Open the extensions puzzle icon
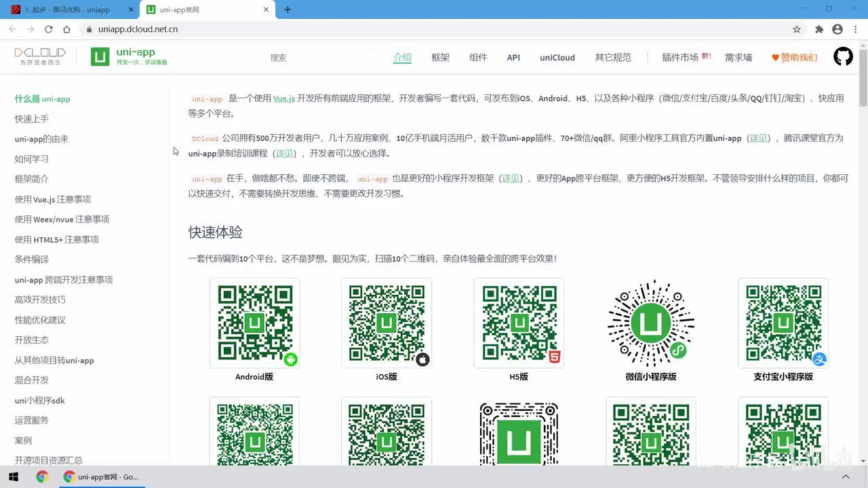868x488 pixels. coord(819,29)
